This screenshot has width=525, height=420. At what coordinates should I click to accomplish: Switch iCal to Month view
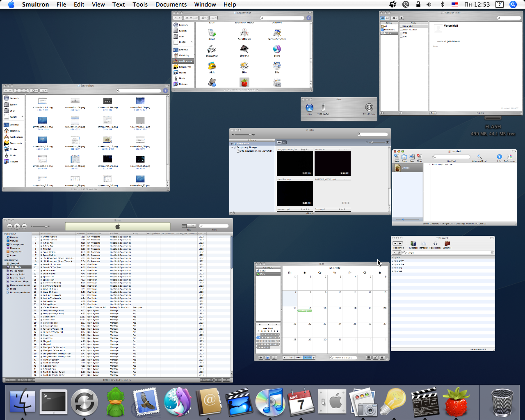(x=308, y=358)
